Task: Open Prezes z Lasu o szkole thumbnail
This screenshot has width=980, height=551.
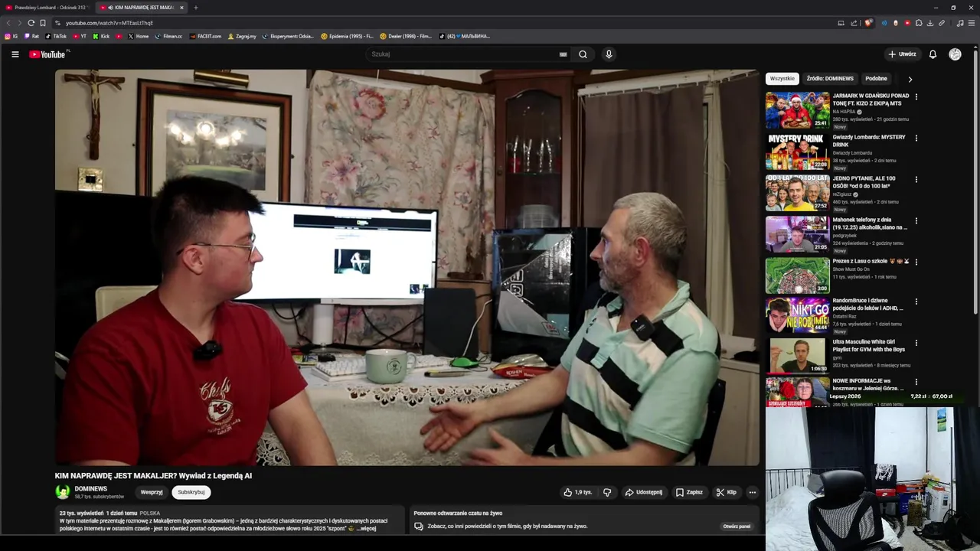Action: [797, 275]
